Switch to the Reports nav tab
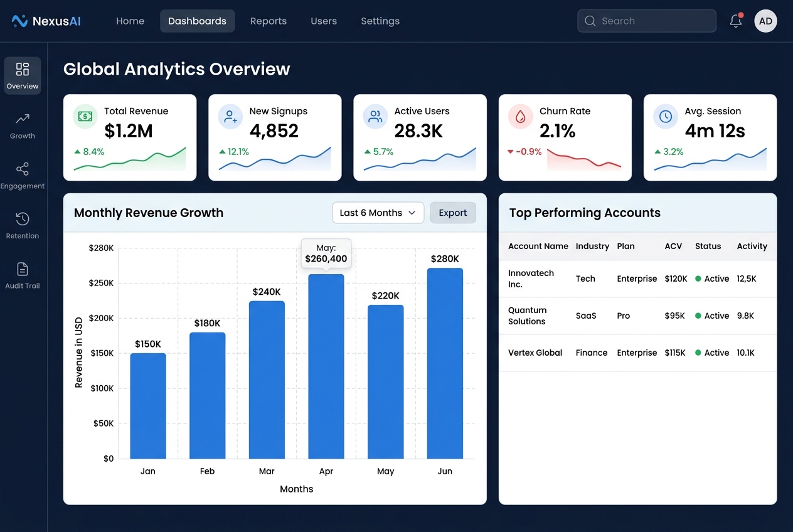 point(269,21)
